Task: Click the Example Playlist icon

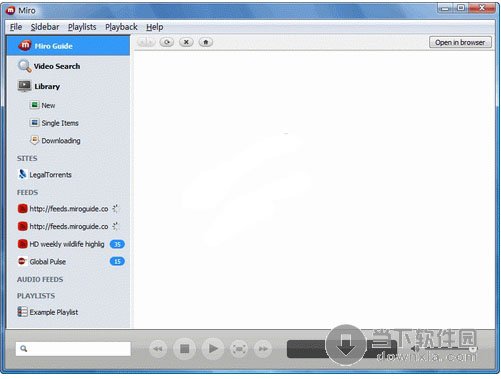Action: [x=22, y=312]
